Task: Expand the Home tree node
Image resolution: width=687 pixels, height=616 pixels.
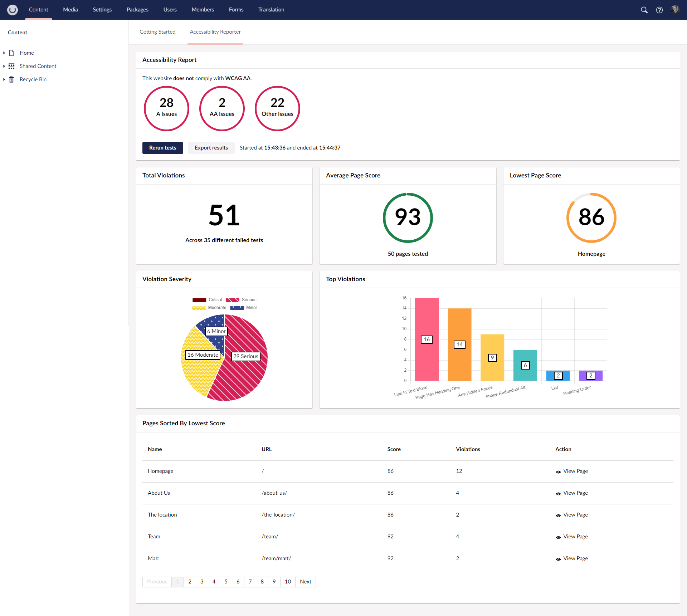Action: (4, 53)
